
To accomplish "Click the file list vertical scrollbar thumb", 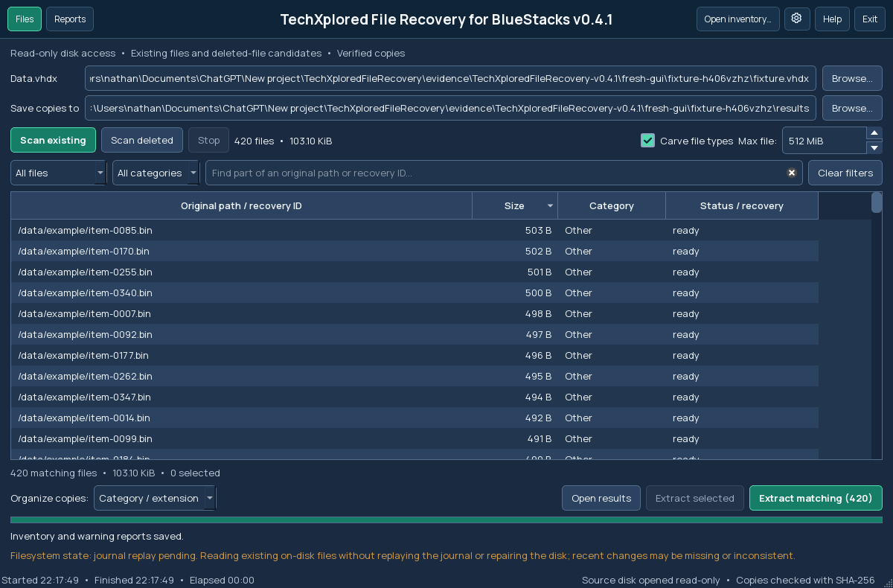I will pyautogui.click(x=877, y=202).
